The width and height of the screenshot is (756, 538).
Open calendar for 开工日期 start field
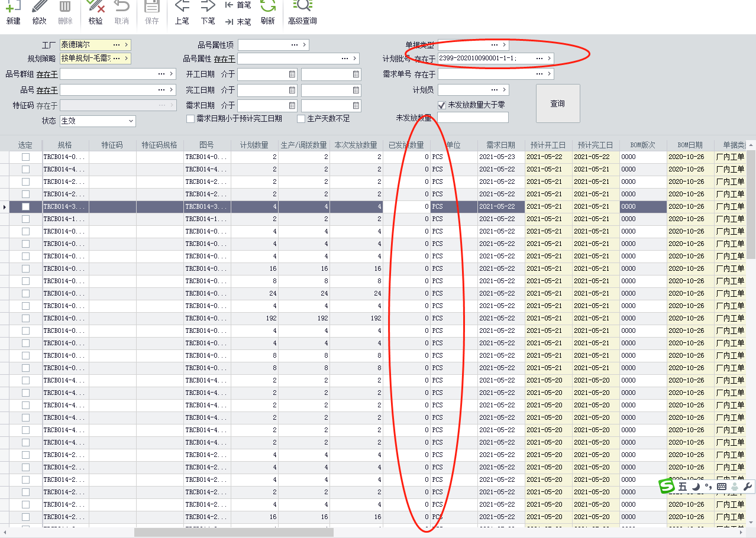click(x=292, y=74)
